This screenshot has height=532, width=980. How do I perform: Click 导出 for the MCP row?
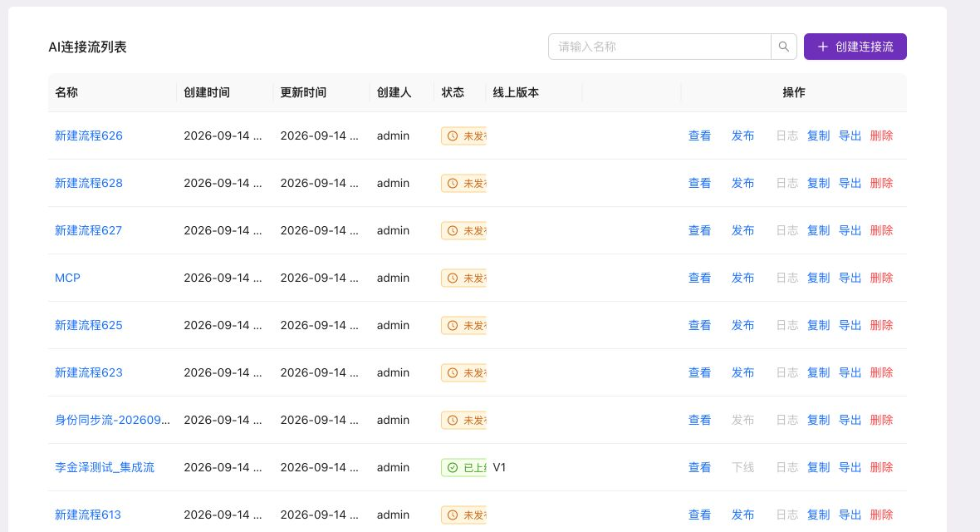850,278
